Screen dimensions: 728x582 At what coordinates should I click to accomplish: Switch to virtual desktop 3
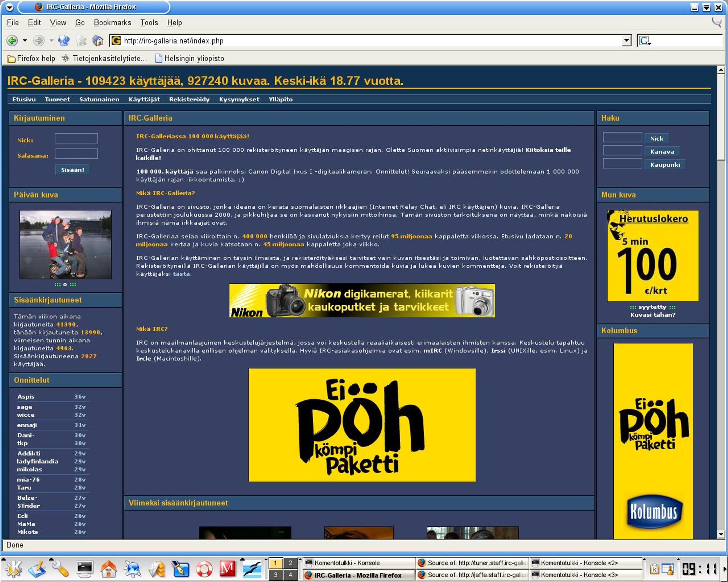click(x=276, y=575)
